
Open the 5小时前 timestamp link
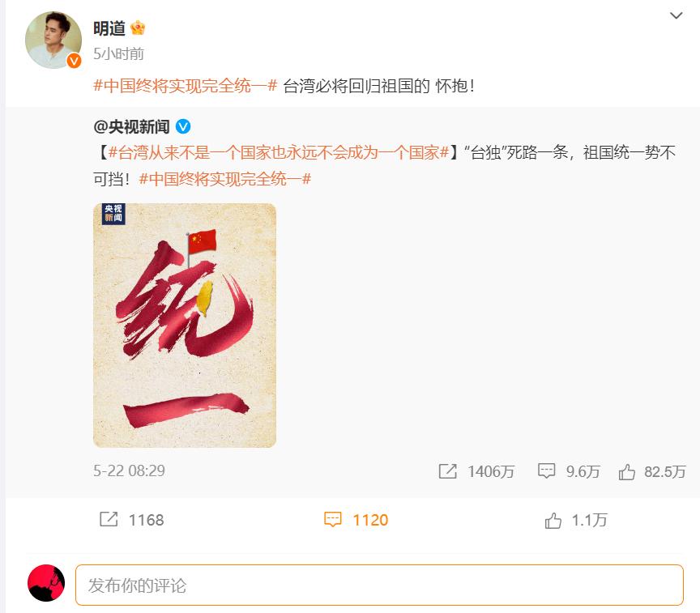[118, 54]
